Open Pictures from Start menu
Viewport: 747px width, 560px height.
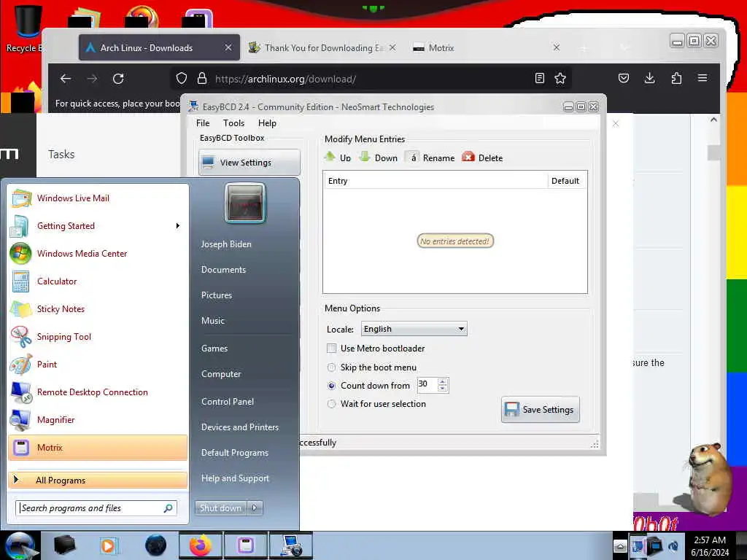tap(217, 295)
